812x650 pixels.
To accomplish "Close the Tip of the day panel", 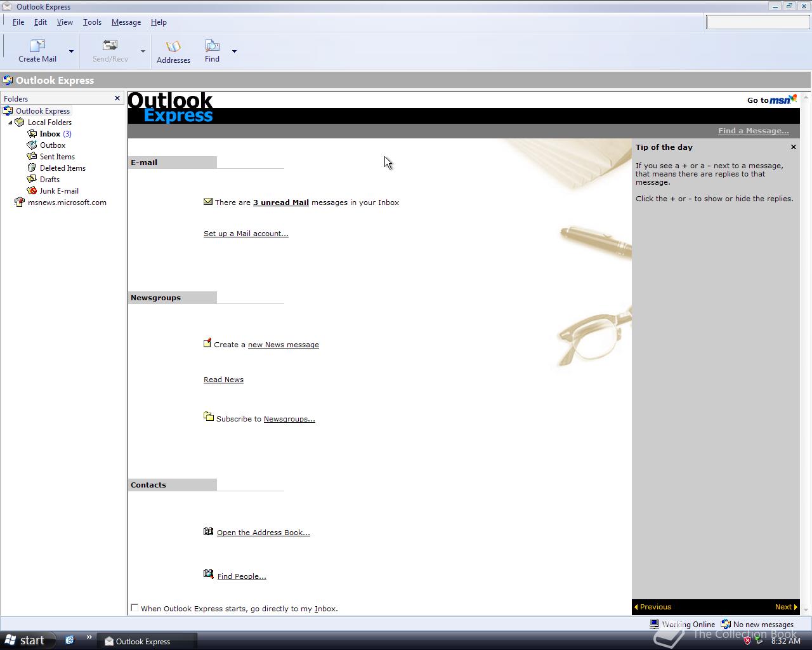I will [x=793, y=147].
